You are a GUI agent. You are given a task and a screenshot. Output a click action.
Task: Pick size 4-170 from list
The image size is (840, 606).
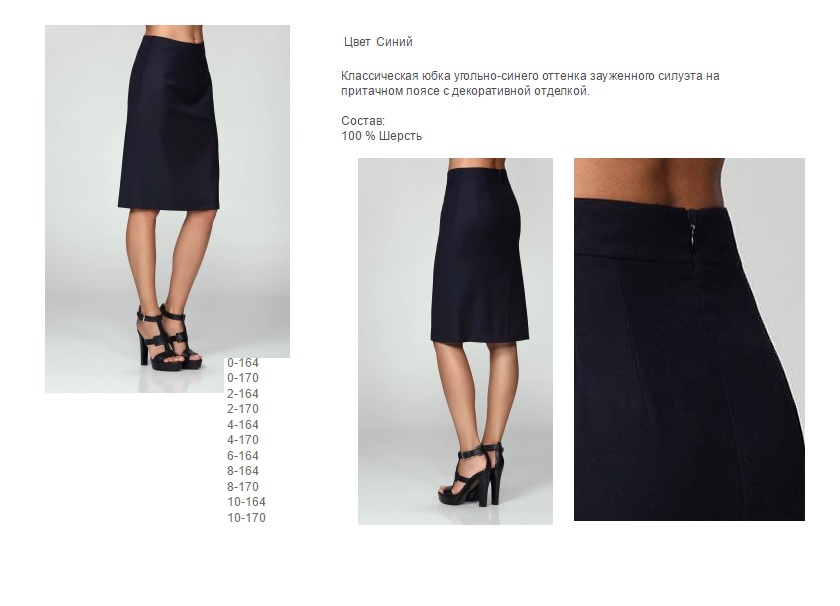243,440
